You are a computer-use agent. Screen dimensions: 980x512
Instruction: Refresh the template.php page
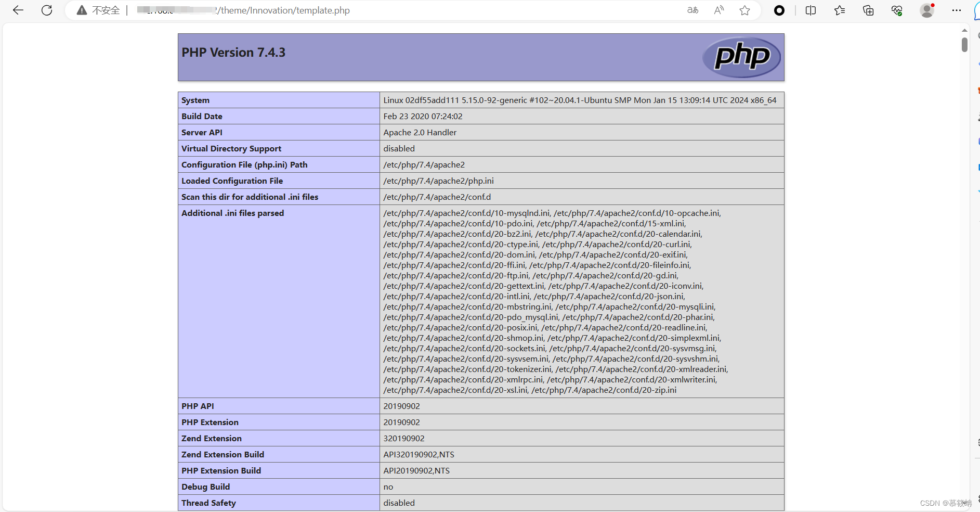46,10
